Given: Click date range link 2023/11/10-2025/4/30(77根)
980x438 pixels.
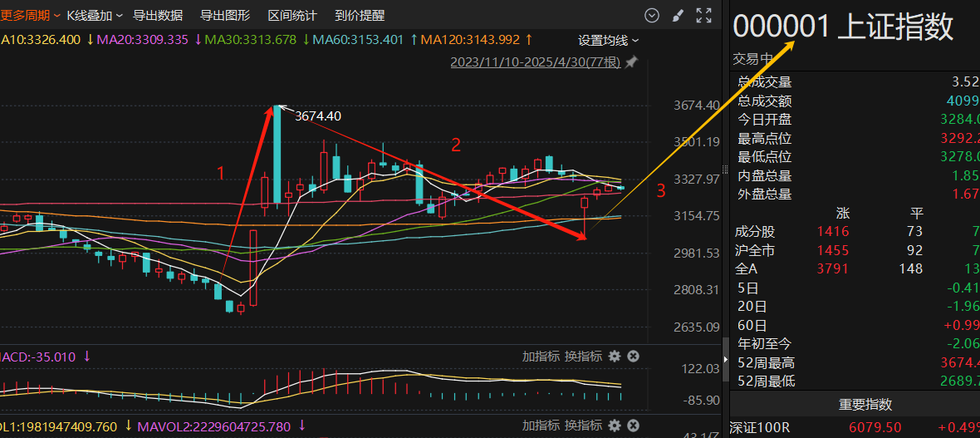Looking at the screenshot, I should coord(537,62).
